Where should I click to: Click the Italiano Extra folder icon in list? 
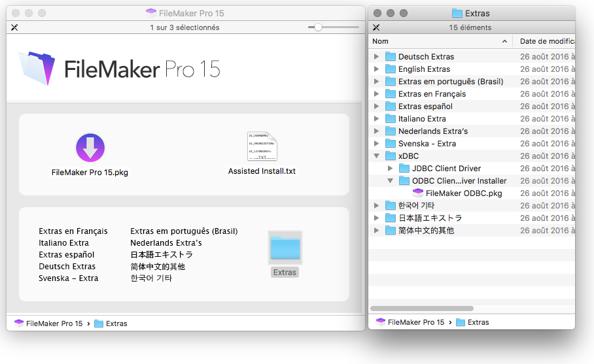(x=391, y=119)
